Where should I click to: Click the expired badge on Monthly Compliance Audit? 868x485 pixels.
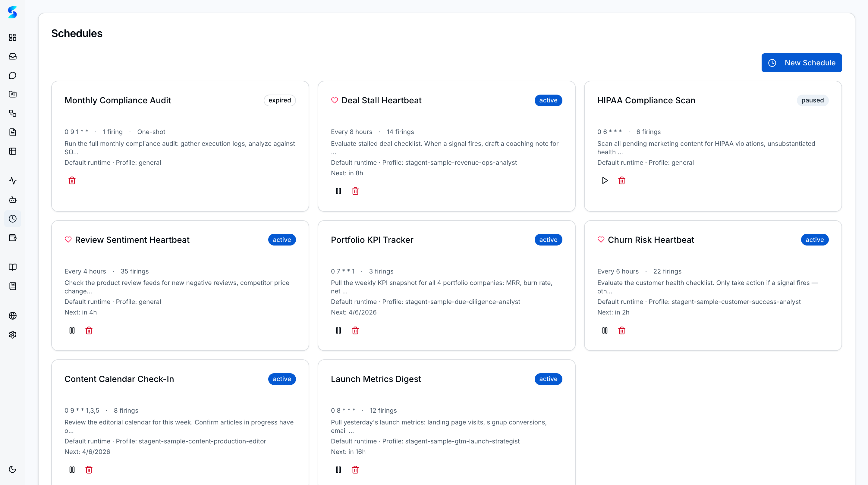pyautogui.click(x=279, y=100)
